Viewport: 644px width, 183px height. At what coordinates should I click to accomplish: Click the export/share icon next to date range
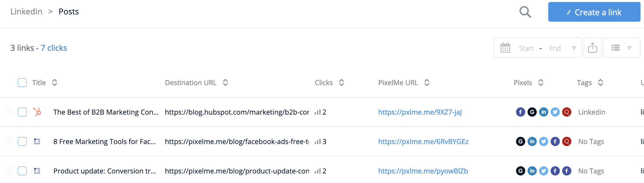[592, 48]
